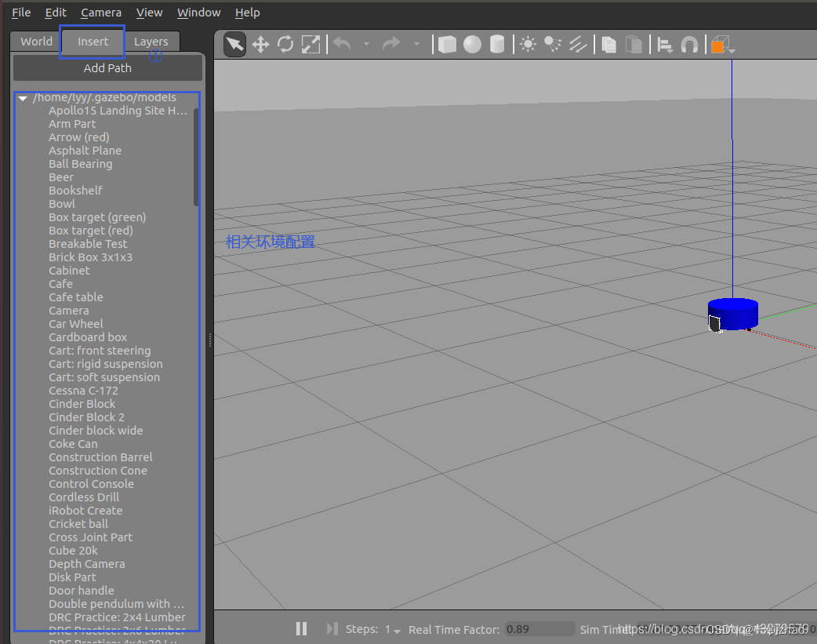Click the Real Time Factor field
Viewport: 817px width, 644px height.
[539, 629]
